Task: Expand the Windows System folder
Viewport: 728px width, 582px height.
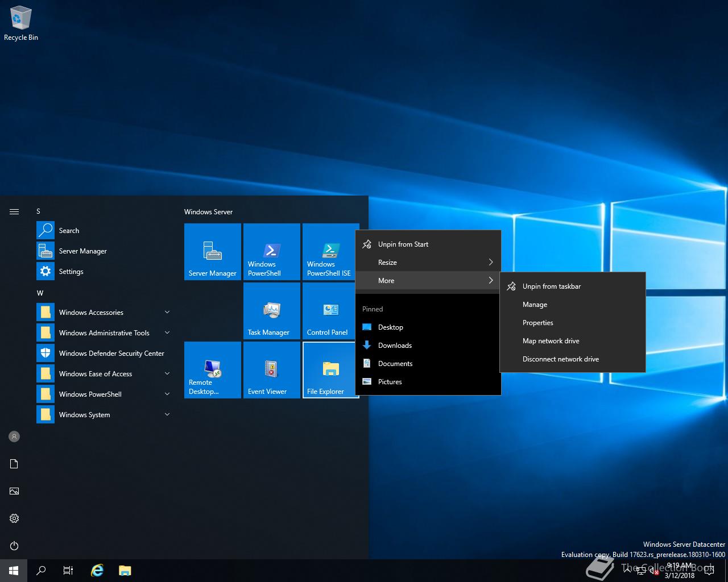Action: pyautogui.click(x=105, y=415)
